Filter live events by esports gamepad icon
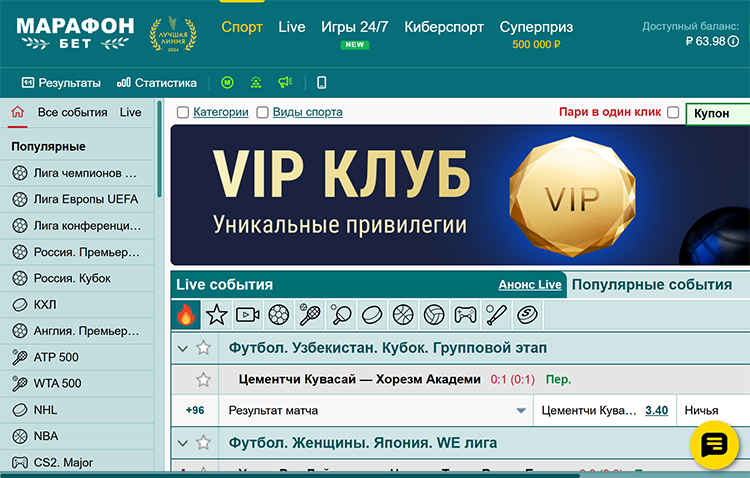 465,315
